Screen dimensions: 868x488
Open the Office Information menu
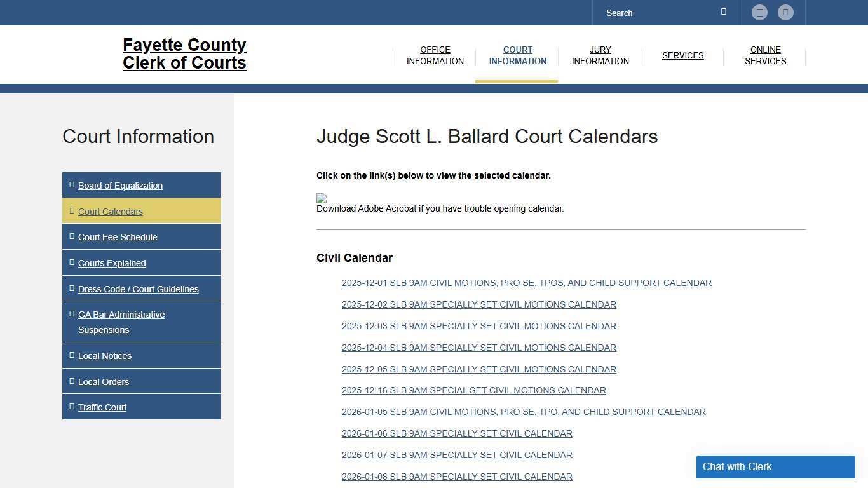point(435,55)
